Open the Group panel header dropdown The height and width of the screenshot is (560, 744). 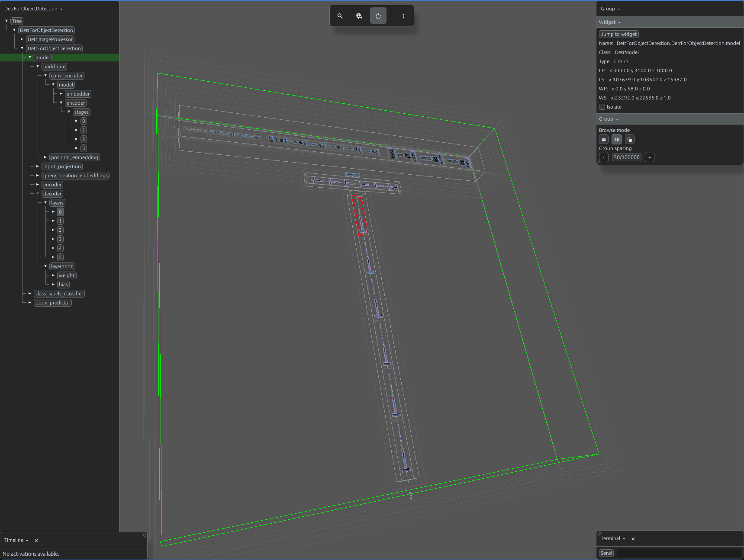point(610,9)
